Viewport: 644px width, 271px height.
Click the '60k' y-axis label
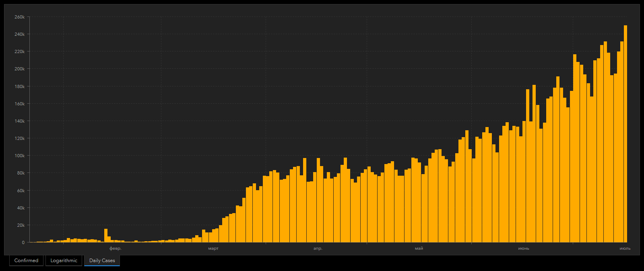tap(21, 191)
